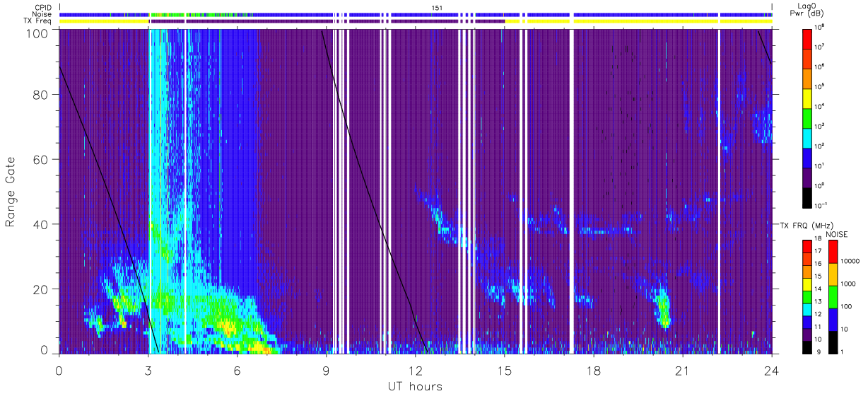Click the '40' tick on Range Gate axis

(x=41, y=224)
